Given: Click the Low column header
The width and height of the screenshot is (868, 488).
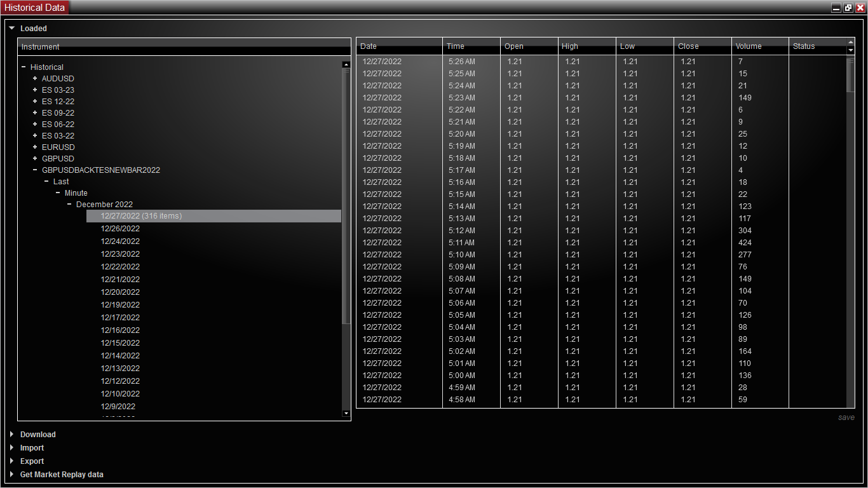Looking at the screenshot, I should point(645,46).
